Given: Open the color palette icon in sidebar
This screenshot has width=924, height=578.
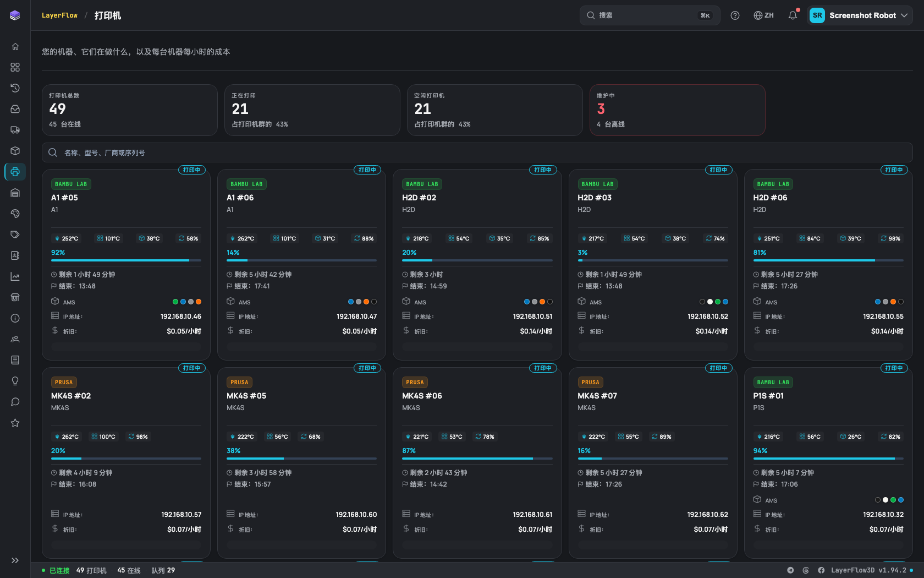Looking at the screenshot, I should (15, 214).
